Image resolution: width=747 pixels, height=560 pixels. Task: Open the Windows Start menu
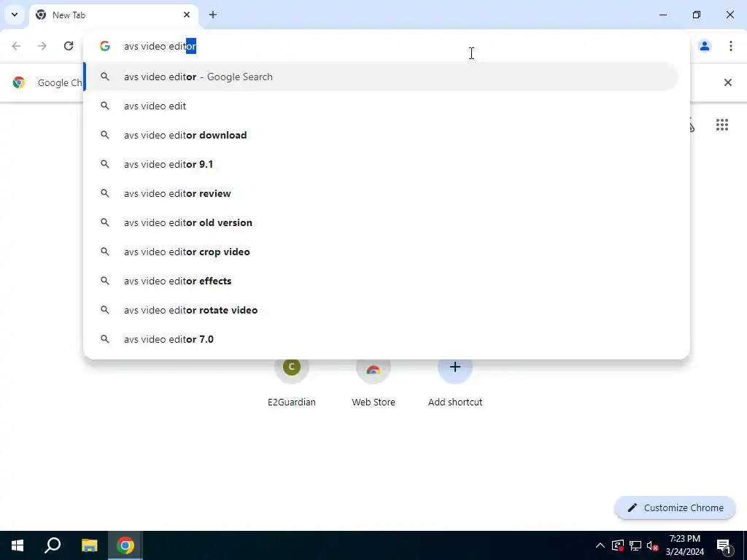(x=18, y=545)
